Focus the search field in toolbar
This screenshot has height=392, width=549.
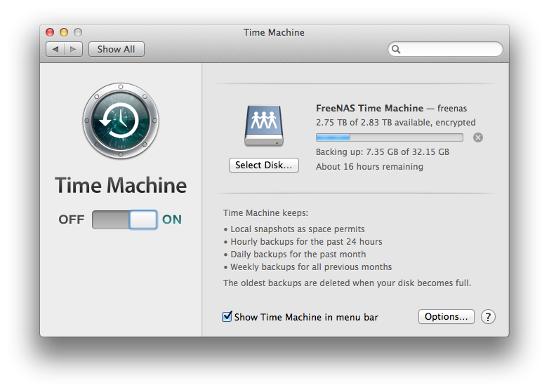click(445, 49)
